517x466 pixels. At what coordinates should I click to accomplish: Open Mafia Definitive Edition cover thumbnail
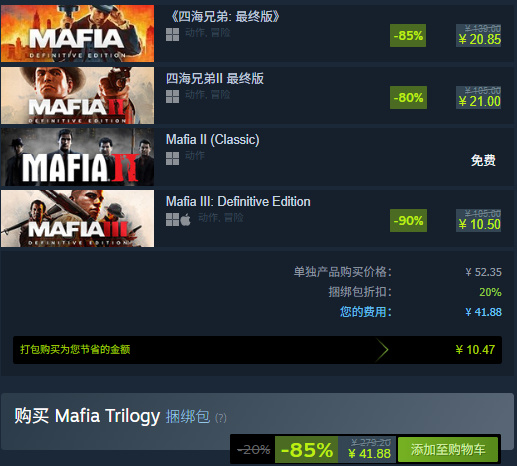[77, 33]
